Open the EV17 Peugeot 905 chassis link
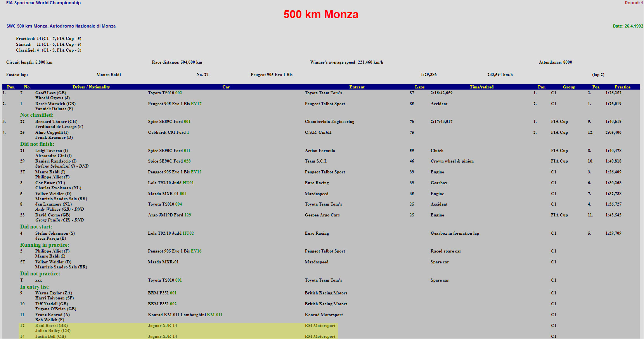Screen dimensions: 644x339 point(196,104)
